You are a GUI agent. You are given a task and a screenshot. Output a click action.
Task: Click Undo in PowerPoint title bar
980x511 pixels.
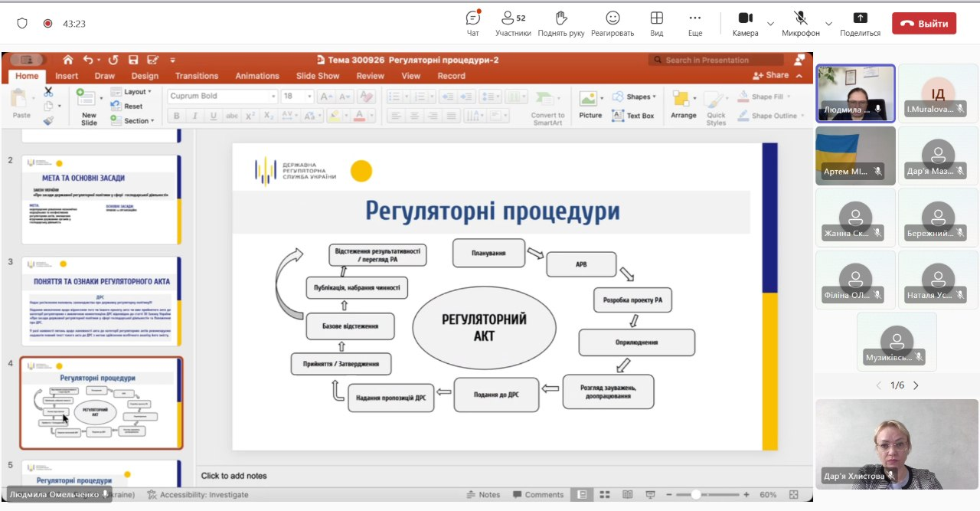88,60
